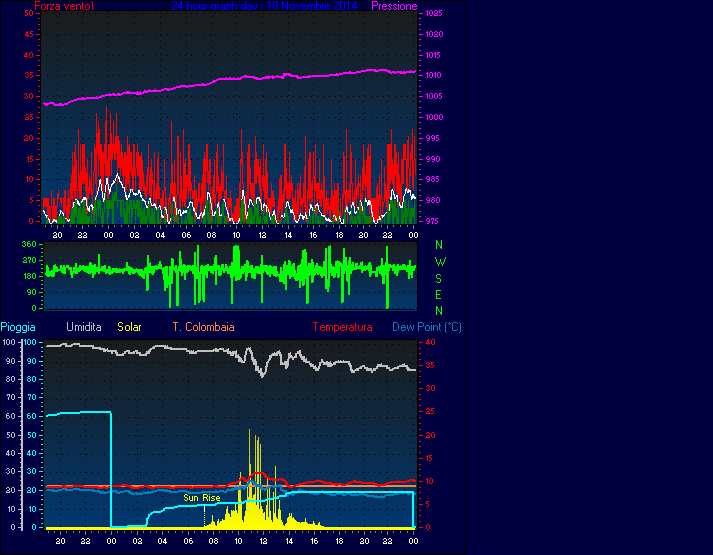This screenshot has width=713, height=555.
Task: Click the 'T. Colombaia' legend label
Action: (203, 327)
